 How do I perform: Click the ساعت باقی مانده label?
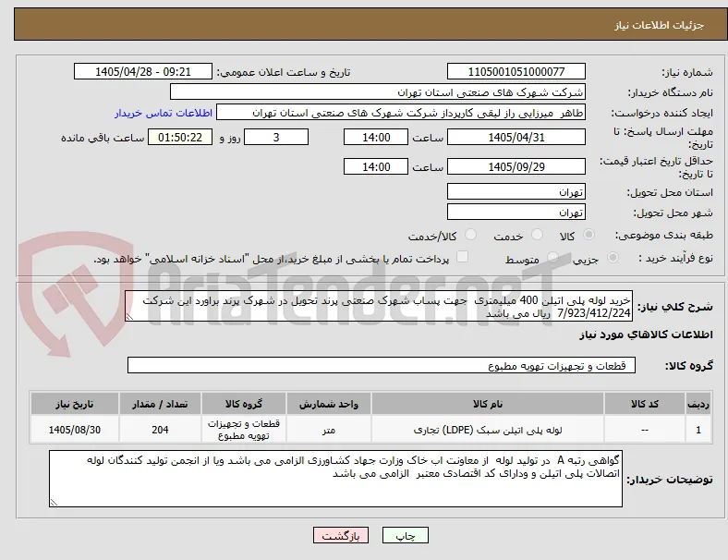[103, 138]
